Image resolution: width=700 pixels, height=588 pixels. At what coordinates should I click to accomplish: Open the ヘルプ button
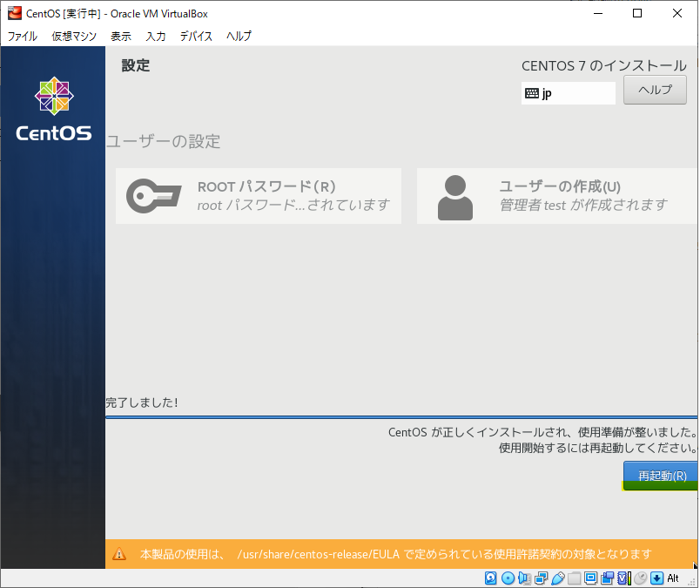pyautogui.click(x=654, y=90)
